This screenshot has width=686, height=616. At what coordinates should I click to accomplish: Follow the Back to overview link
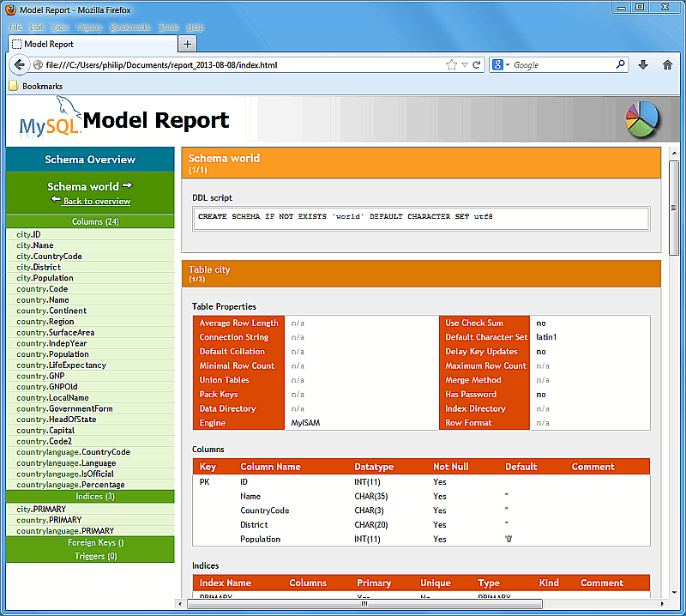(95, 201)
